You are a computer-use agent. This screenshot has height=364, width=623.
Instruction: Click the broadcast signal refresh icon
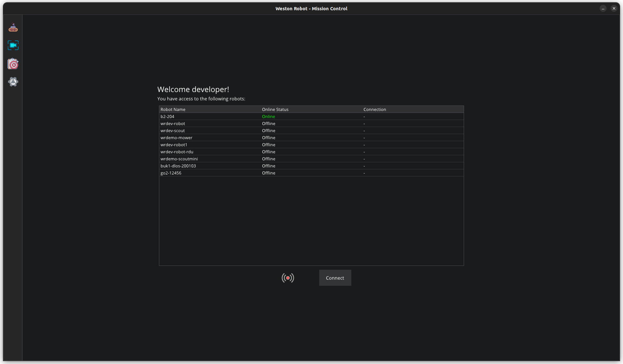[288, 278]
